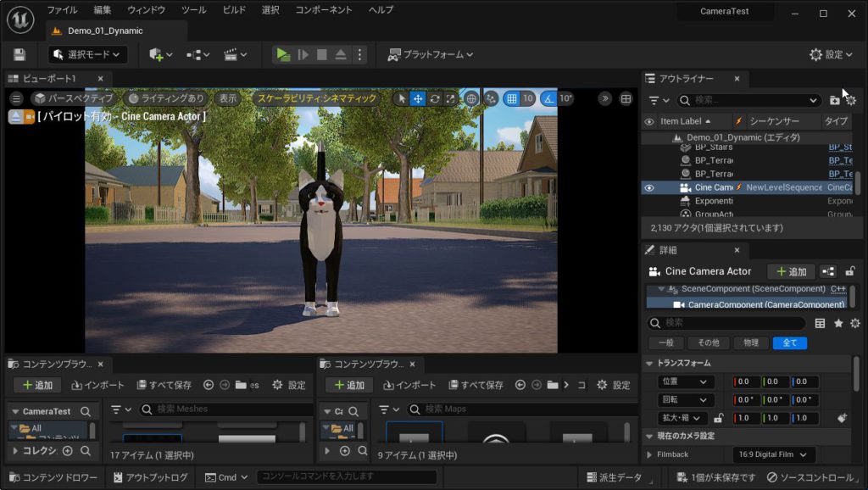This screenshot has width=868, height=490.
Task: Click the viewport layout maximize icon
Action: pos(626,98)
